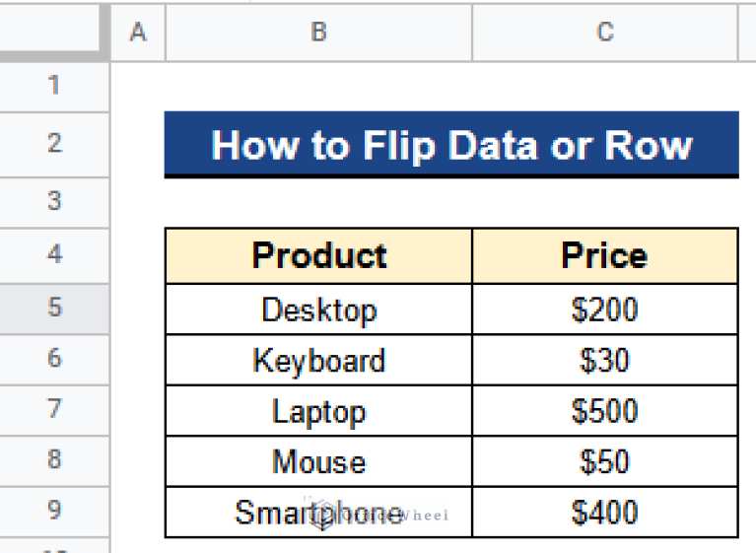The height and width of the screenshot is (553, 756).
Task: Select the $200 price cell
Action: pos(604,310)
